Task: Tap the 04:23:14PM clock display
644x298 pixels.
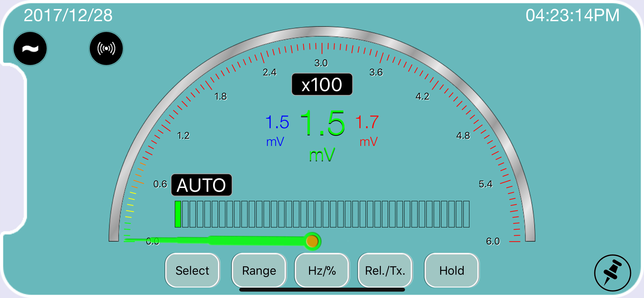Action: (572, 16)
